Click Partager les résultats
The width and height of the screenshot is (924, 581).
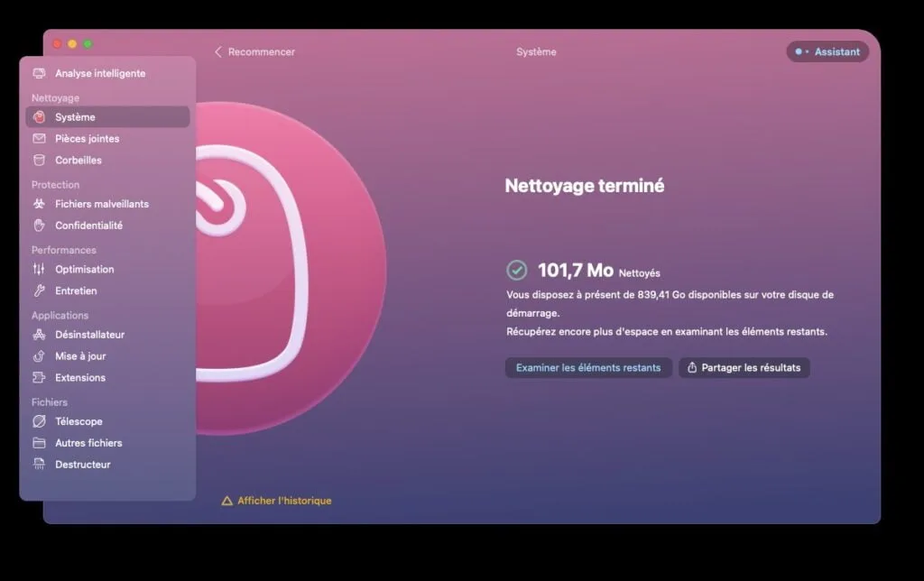click(744, 367)
